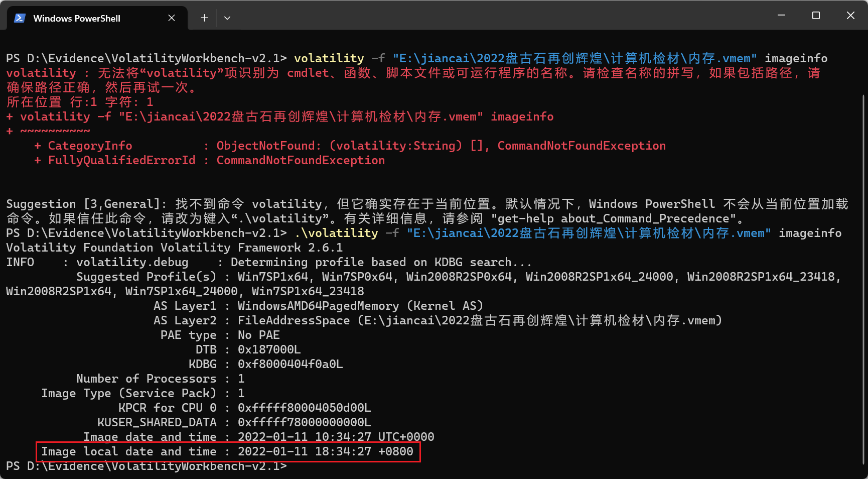Viewport: 868px width, 479px height.
Task: Click 'Win2008R2SP1x64_23418' profile text
Action: pos(761,277)
